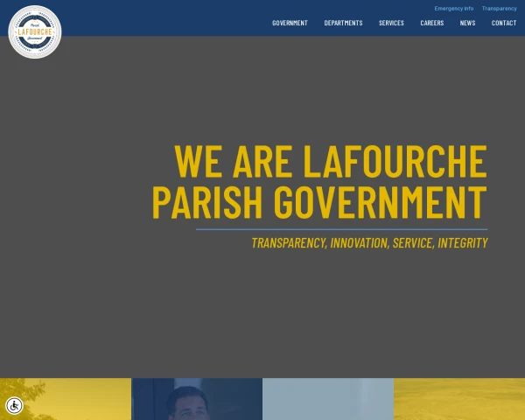Screen dimensions: 525x420
Task: Open the blue tile showing a man
Action: (197, 399)
